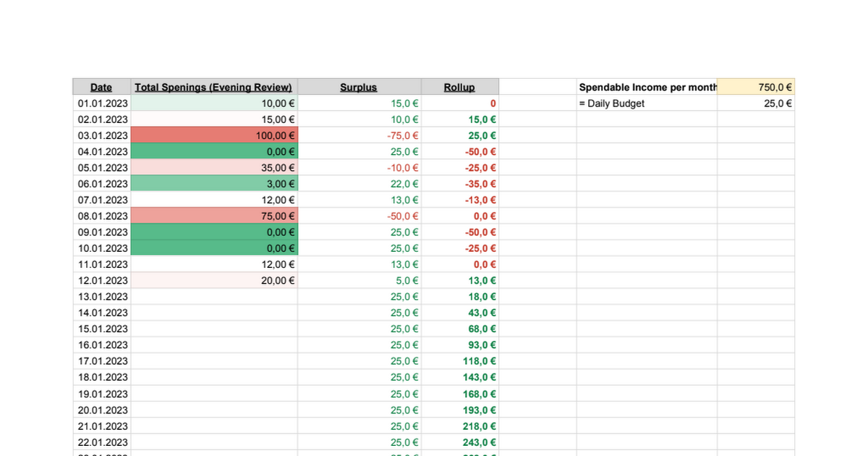
Task: Click date cell 22.01.2023
Action: point(101,442)
